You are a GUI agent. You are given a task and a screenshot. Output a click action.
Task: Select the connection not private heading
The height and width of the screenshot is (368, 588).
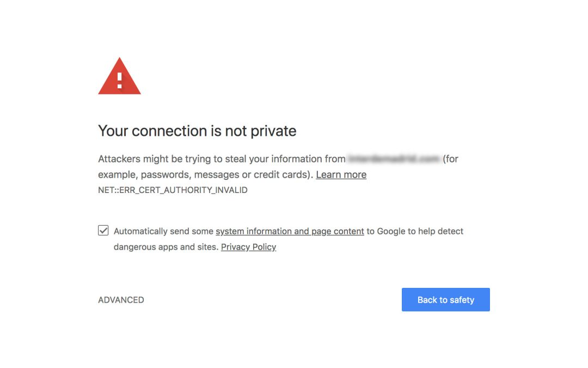pos(197,131)
